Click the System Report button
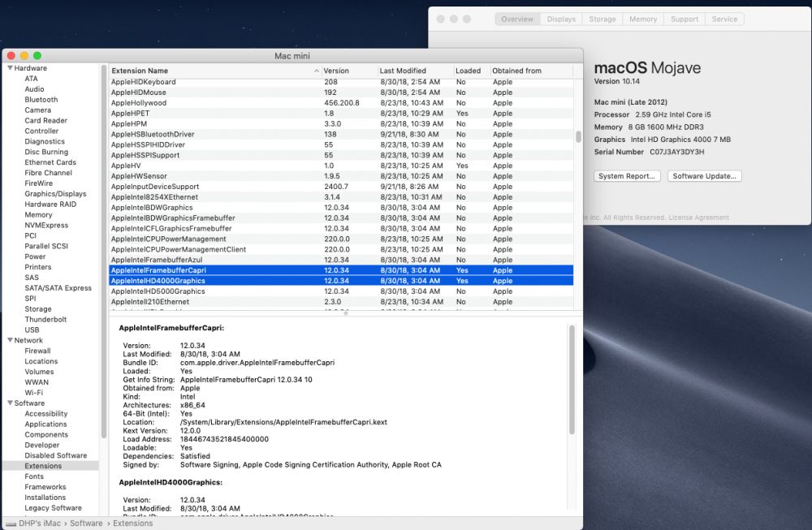This screenshot has width=812, height=530. [x=627, y=175]
